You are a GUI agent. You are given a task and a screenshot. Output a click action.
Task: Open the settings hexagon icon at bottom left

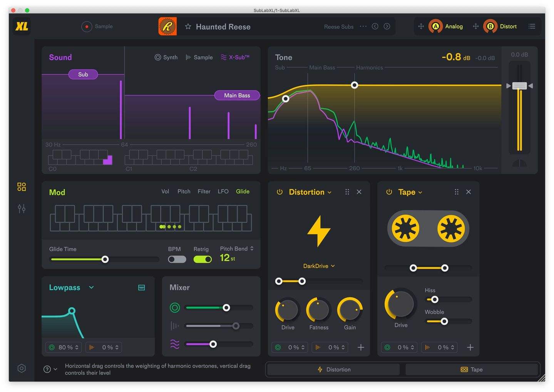tap(22, 368)
